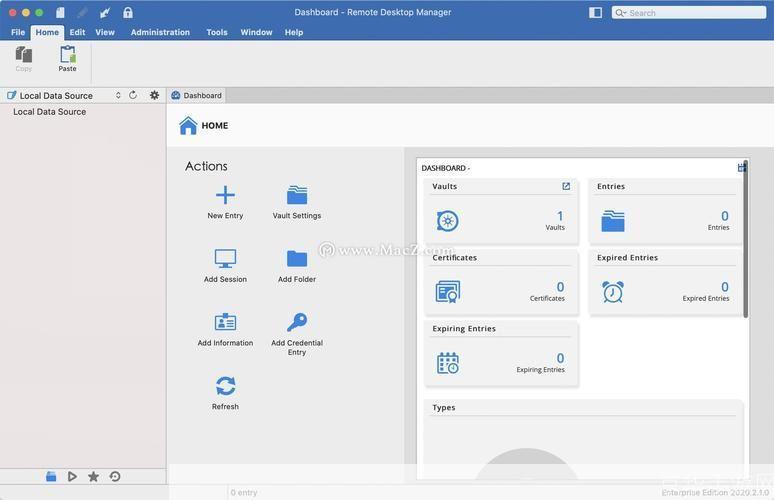The height and width of the screenshot is (500, 774).
Task: Click the Add Session monitor icon
Action: click(x=225, y=258)
